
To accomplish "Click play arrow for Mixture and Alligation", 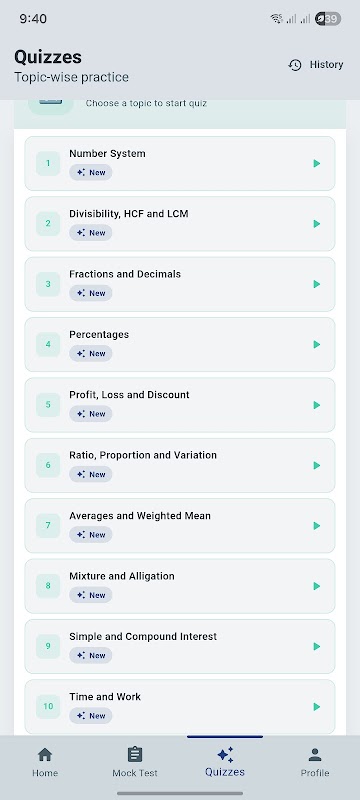I will 317,586.
